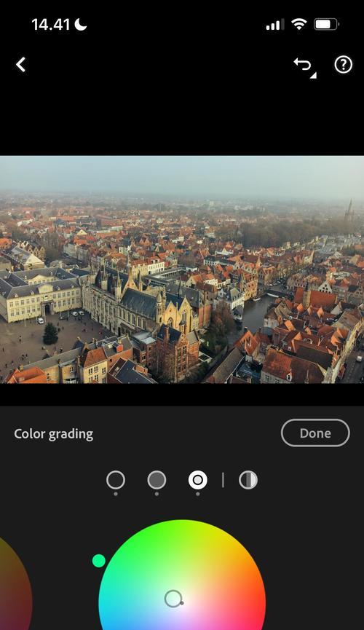Select the Shadows color grading circle
The height and width of the screenshot is (630, 364).
pyautogui.click(x=116, y=480)
